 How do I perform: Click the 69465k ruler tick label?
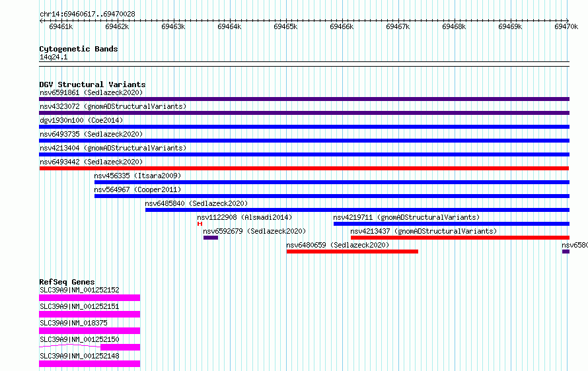tap(285, 26)
